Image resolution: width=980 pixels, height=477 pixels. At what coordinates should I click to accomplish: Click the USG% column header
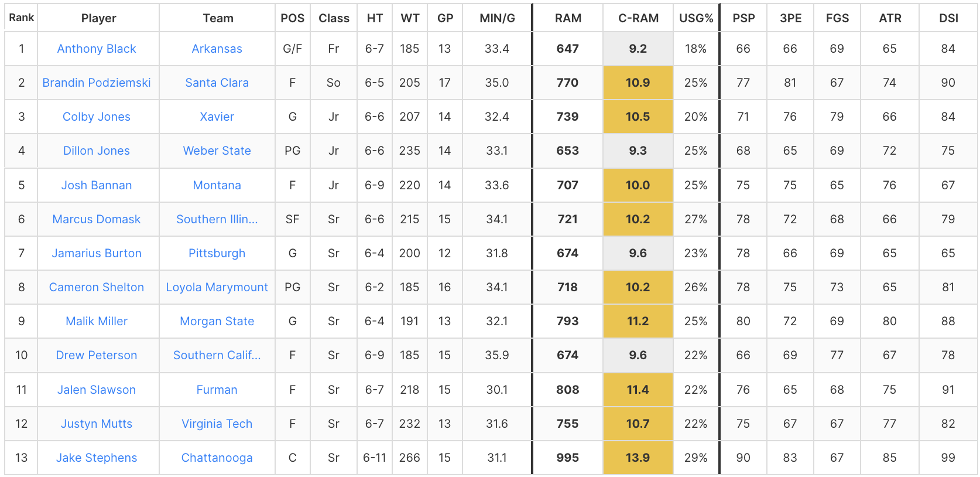(x=696, y=18)
